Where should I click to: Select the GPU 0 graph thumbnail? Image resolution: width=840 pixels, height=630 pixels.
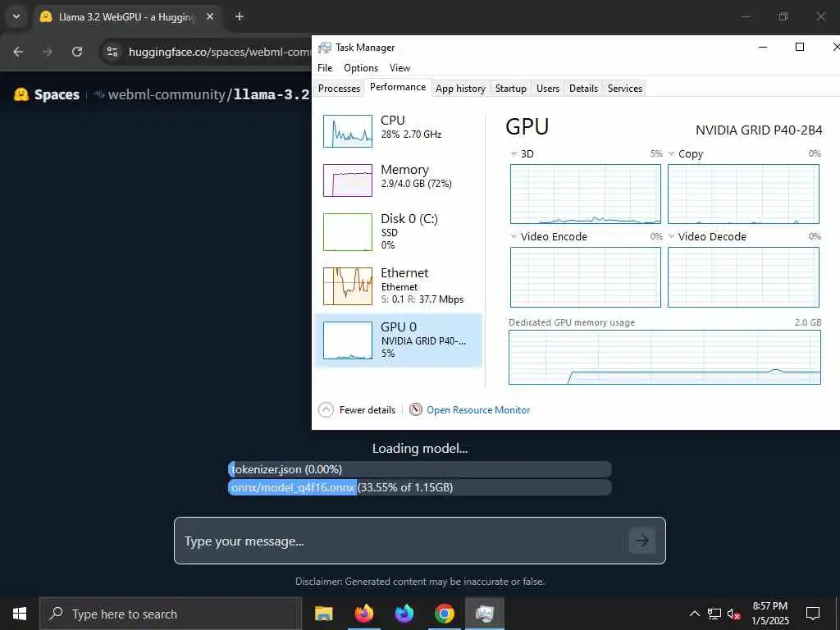[x=348, y=340]
